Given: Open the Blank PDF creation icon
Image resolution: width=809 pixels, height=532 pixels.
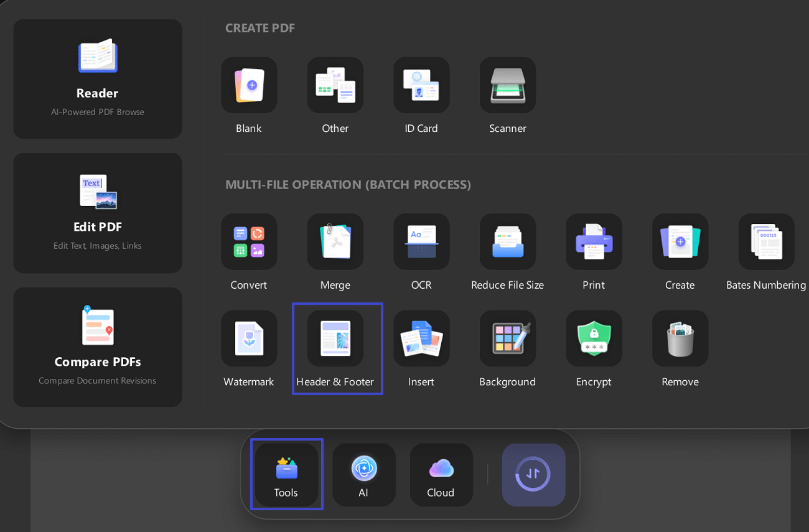Looking at the screenshot, I should point(249,85).
